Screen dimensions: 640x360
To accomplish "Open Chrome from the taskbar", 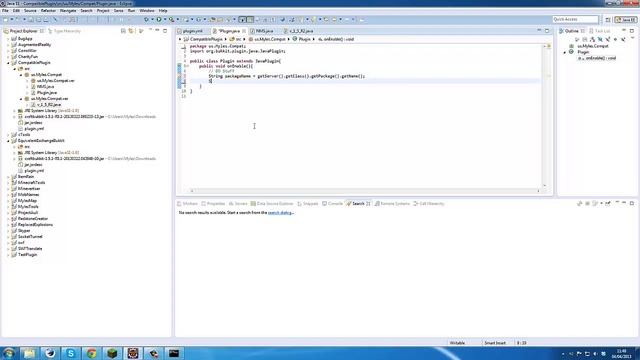I will tap(91, 353).
